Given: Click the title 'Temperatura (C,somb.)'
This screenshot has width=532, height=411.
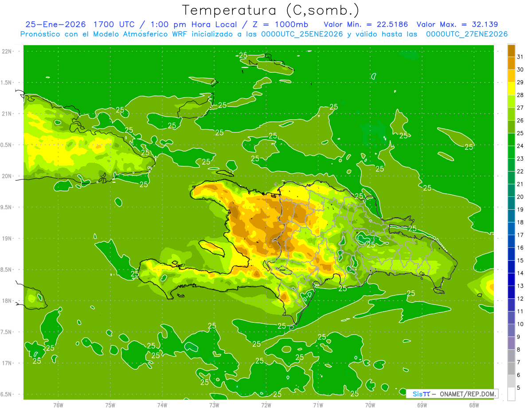Looking at the screenshot, I should click(271, 10).
